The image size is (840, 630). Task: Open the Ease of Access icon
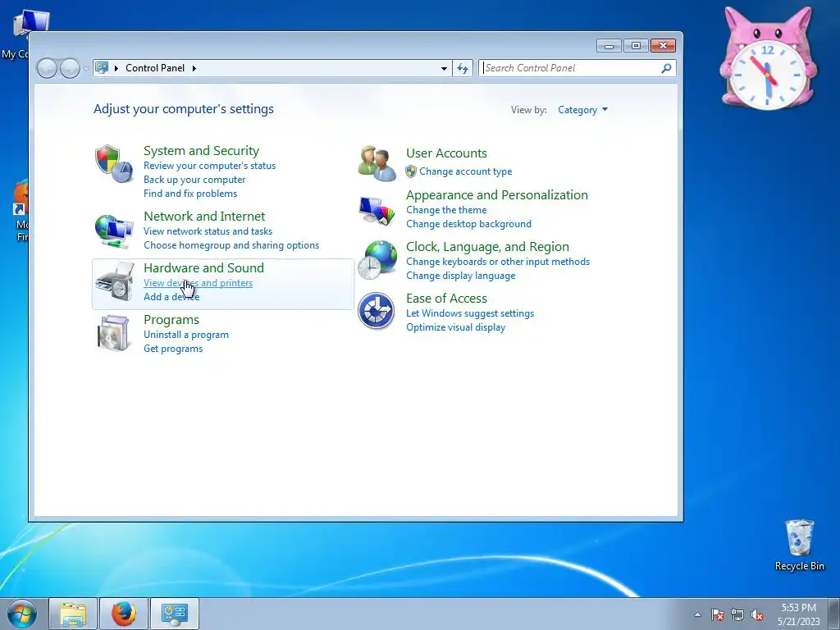[x=376, y=311]
